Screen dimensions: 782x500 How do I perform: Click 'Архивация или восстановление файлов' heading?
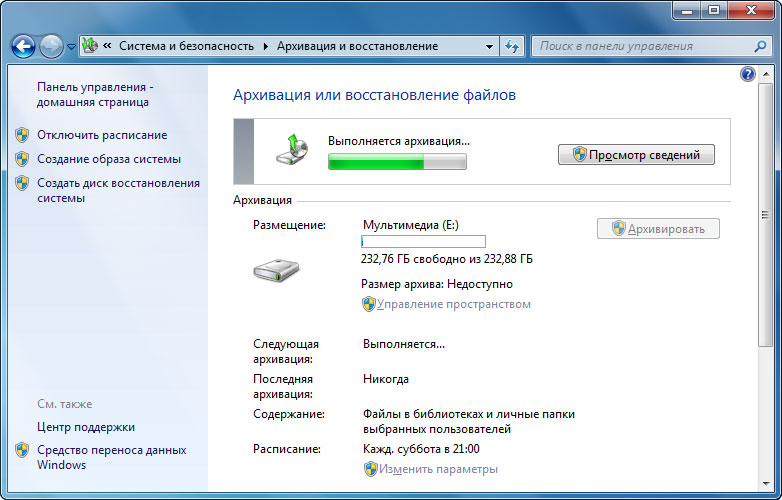point(374,95)
